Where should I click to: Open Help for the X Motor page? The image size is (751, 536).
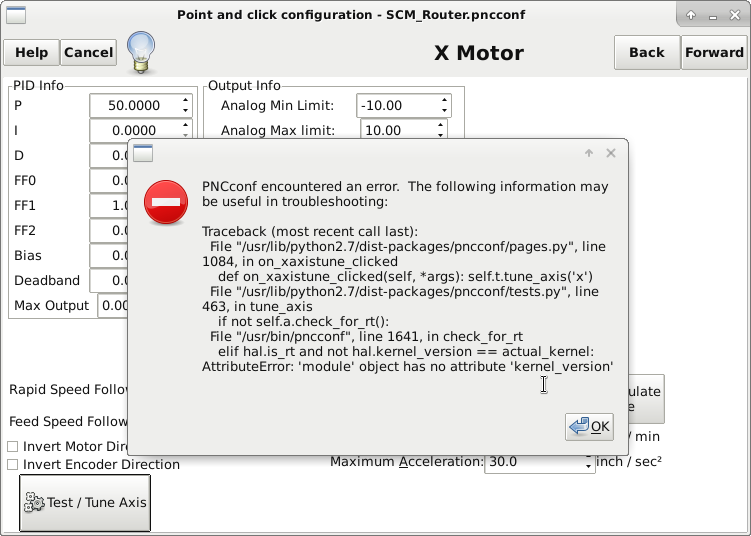coord(31,52)
